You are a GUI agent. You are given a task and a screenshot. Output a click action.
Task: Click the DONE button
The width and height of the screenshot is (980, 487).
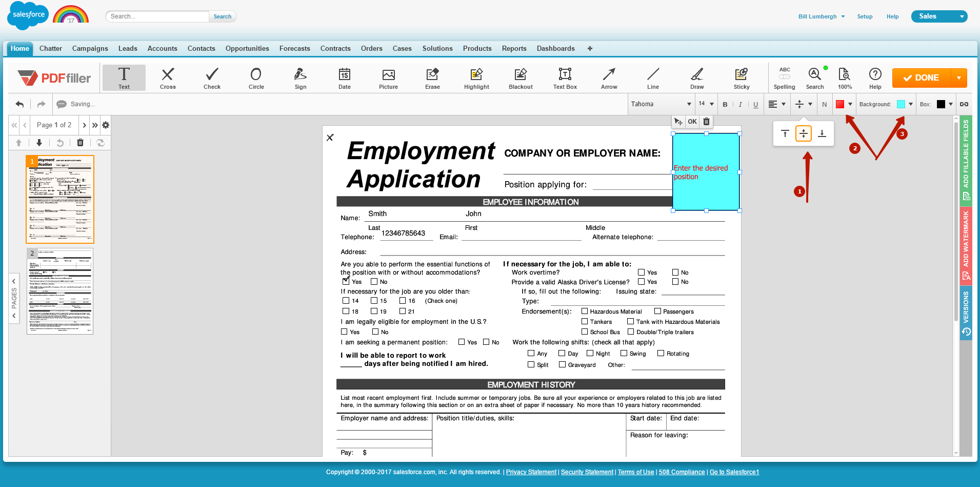pyautogui.click(x=921, y=78)
